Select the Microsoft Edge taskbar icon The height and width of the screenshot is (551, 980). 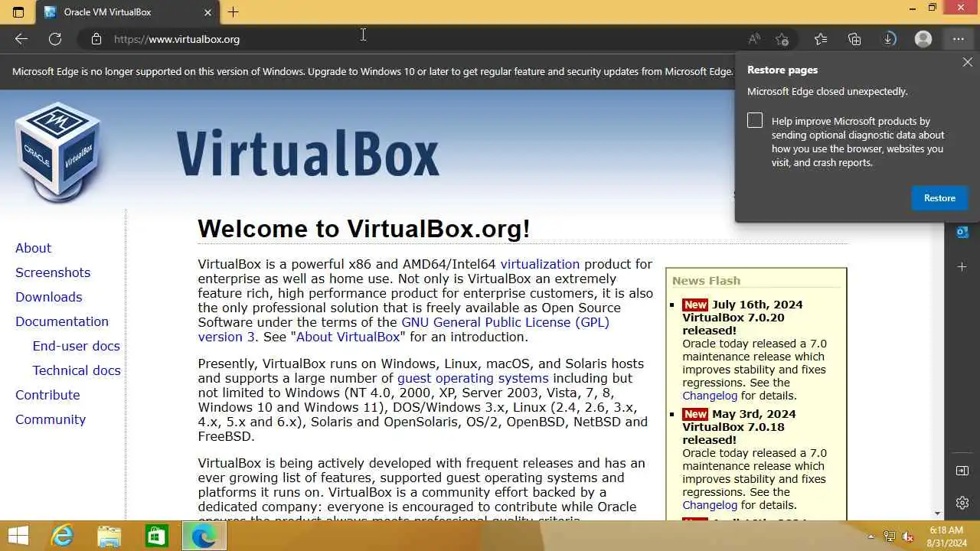pyautogui.click(x=204, y=536)
